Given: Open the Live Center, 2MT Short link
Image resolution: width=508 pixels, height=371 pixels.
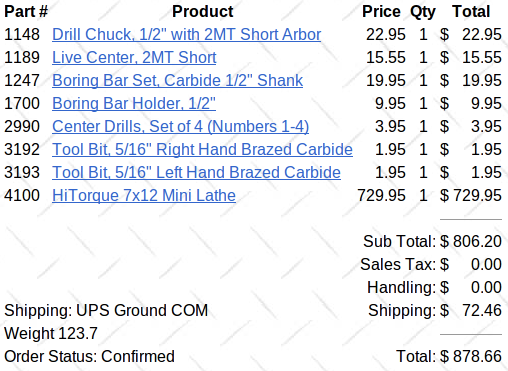Looking at the screenshot, I should 134,57.
